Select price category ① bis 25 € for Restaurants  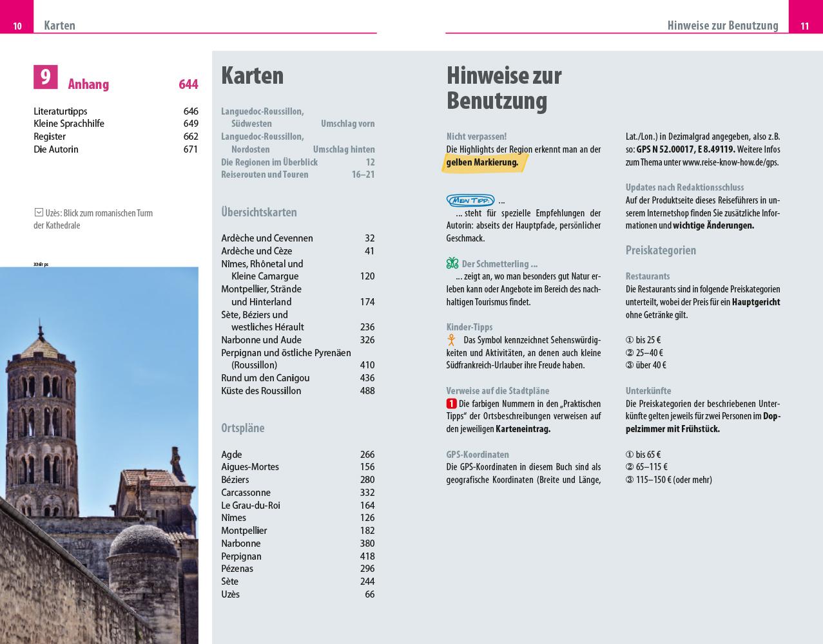(x=644, y=341)
